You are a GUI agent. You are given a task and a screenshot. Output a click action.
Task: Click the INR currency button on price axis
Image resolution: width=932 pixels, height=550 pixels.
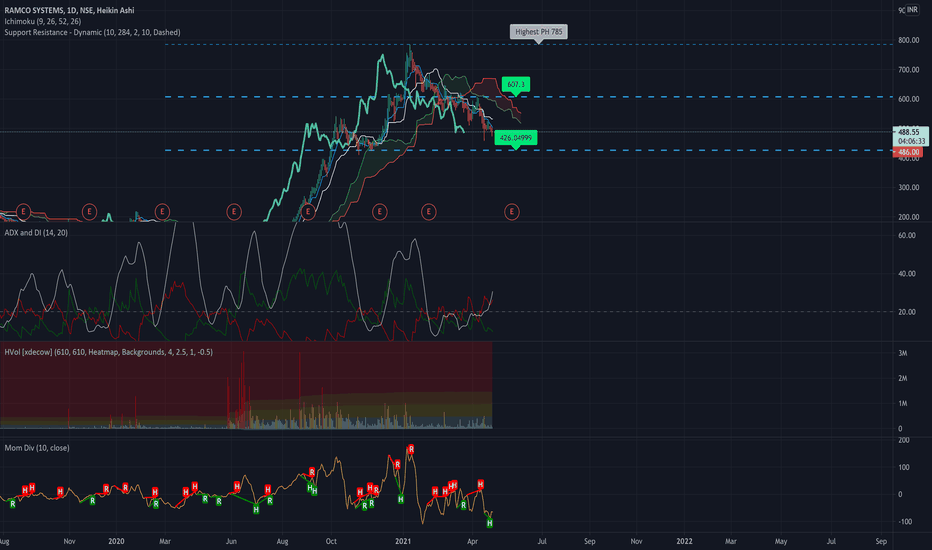(912, 10)
